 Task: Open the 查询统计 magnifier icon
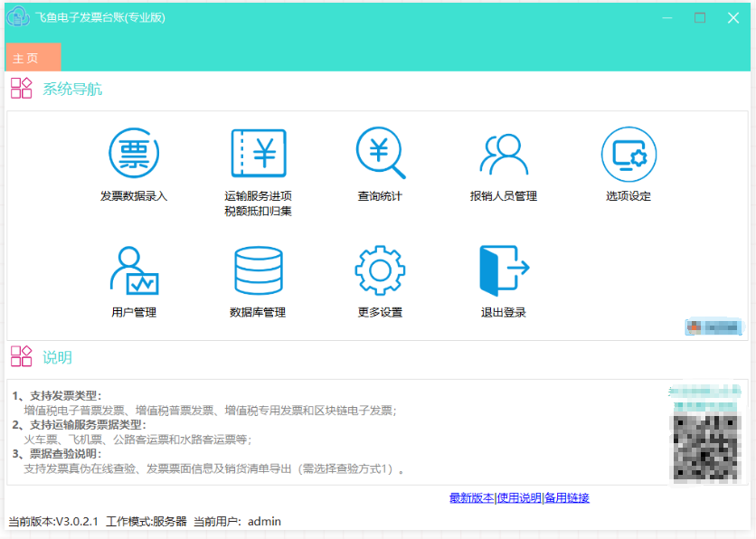click(381, 153)
